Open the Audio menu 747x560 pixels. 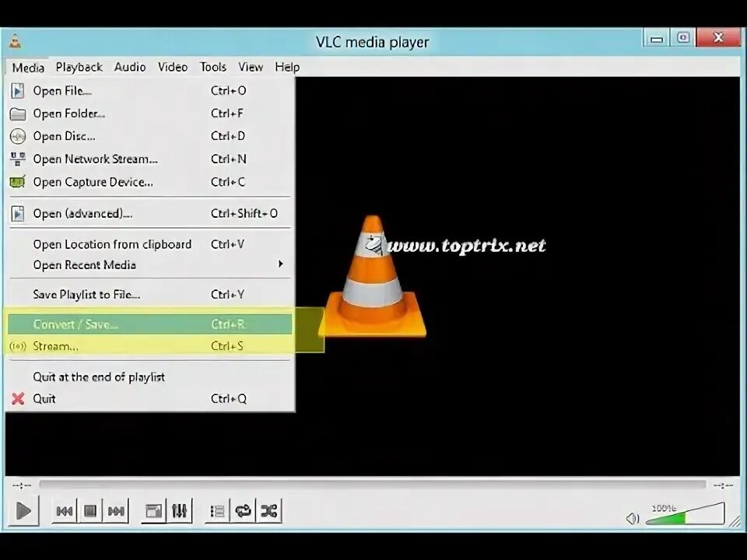point(130,67)
